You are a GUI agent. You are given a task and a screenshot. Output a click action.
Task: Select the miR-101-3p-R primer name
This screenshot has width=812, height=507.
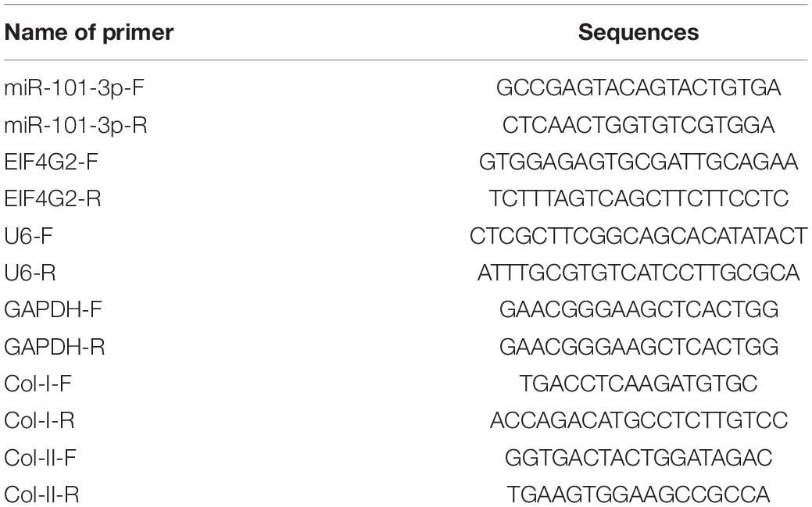pos(76,125)
